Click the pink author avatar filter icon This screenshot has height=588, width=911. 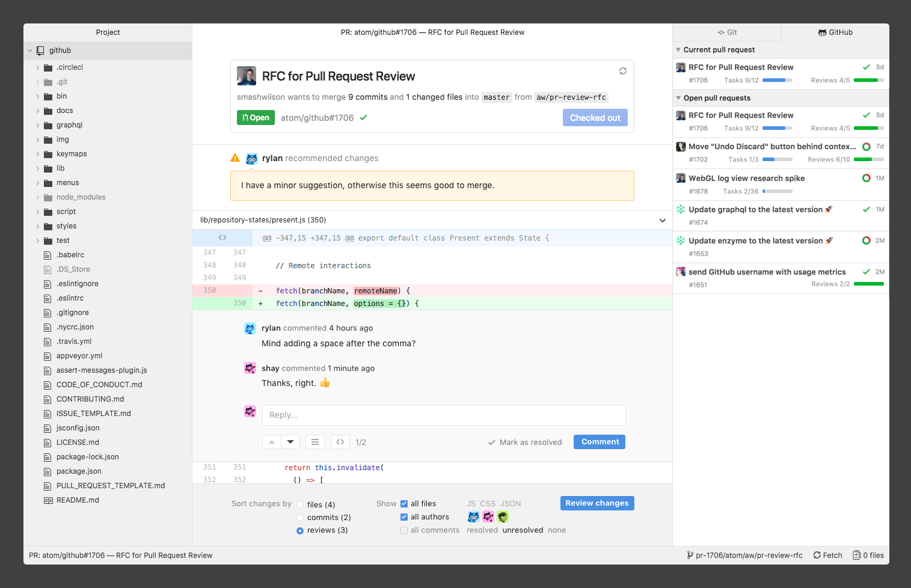[x=488, y=516]
